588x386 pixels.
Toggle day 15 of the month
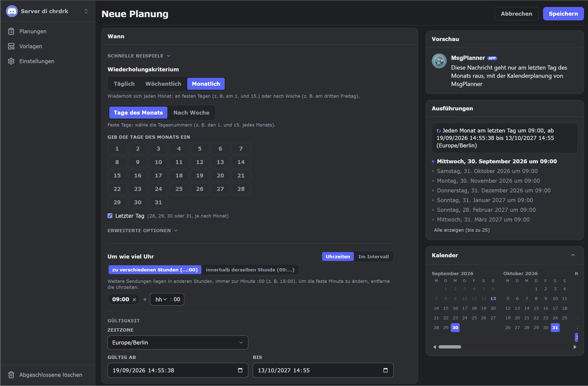pyautogui.click(x=117, y=175)
